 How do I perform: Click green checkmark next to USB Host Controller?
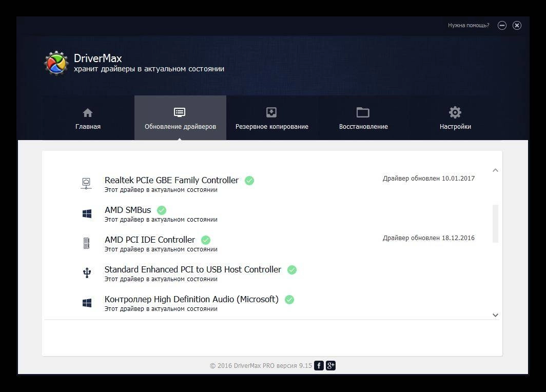tap(292, 270)
